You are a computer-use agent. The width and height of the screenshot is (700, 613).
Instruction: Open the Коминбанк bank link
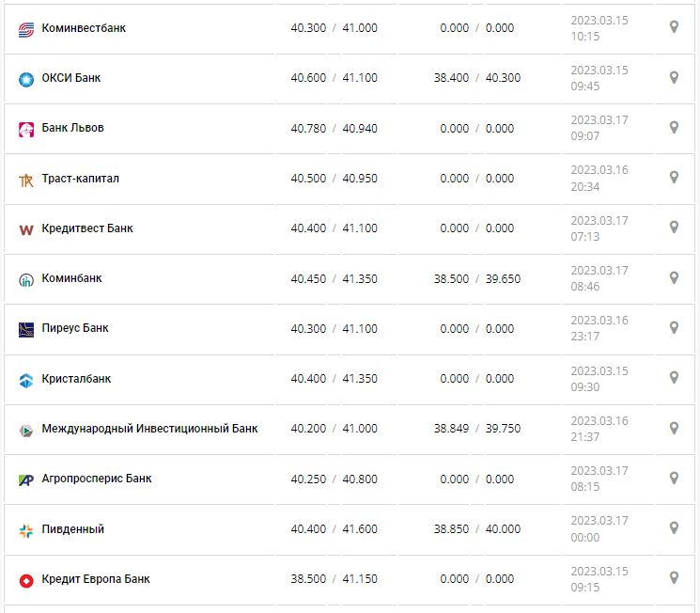point(72,278)
